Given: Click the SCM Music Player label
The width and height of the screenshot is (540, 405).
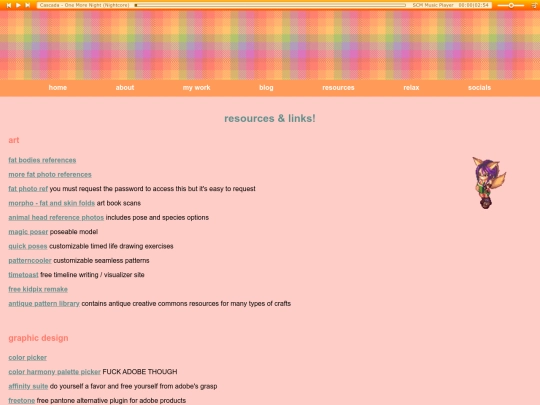Looking at the screenshot, I should click(x=433, y=5).
